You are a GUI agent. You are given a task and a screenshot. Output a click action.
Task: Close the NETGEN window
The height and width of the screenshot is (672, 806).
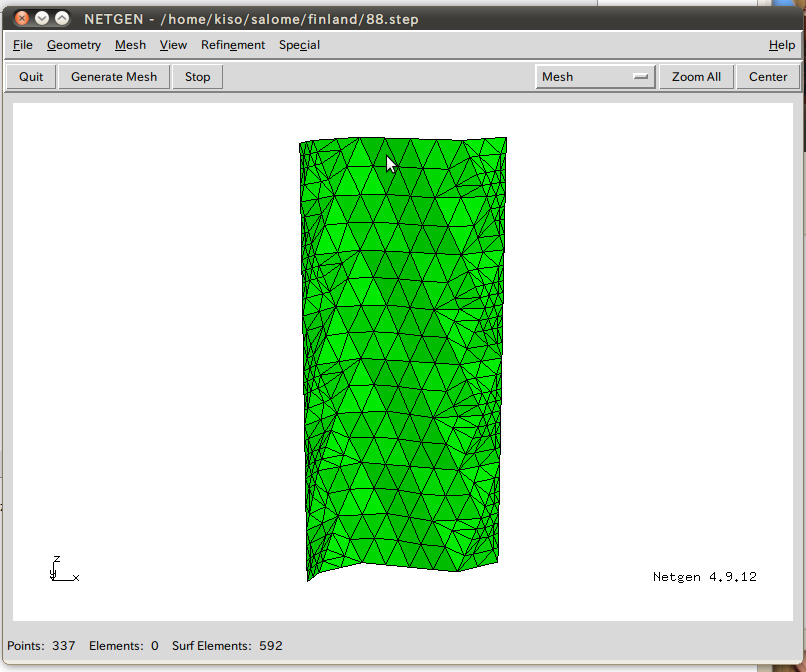[x=22, y=19]
